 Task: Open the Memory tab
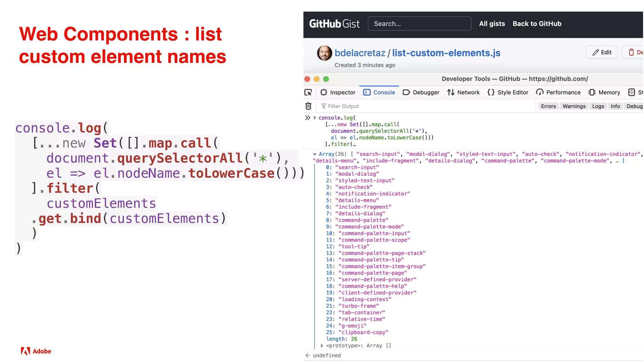(604, 92)
